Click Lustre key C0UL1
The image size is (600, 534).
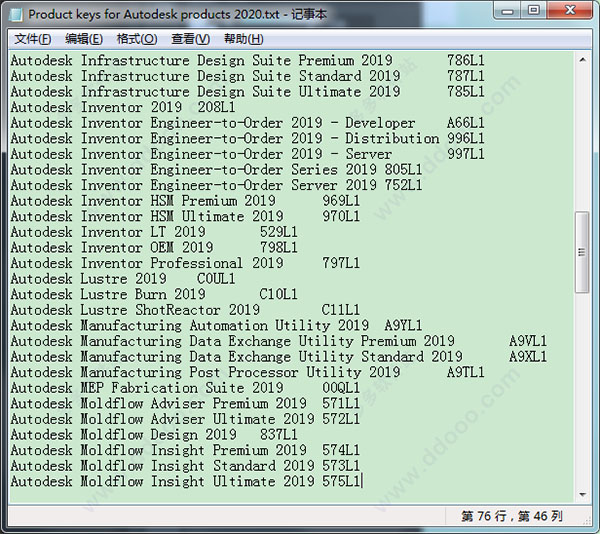tap(216, 279)
